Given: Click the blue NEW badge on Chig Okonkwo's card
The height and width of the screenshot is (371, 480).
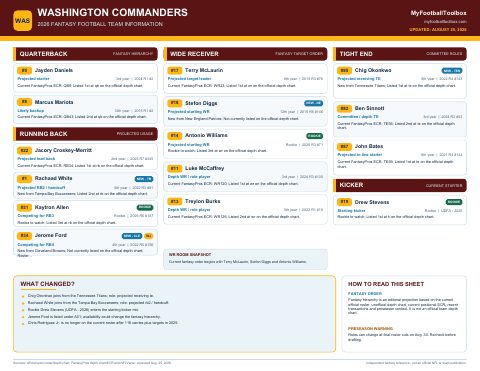Looking at the screenshot, I should (452, 71).
